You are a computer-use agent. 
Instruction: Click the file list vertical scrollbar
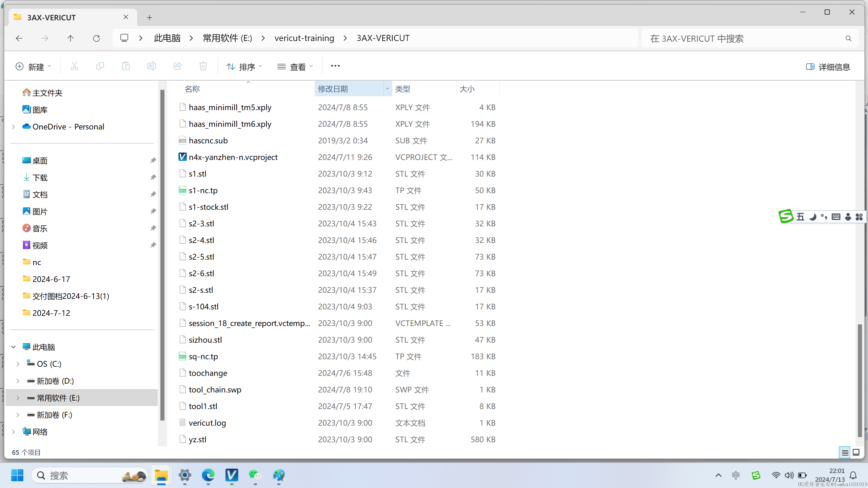859,380
